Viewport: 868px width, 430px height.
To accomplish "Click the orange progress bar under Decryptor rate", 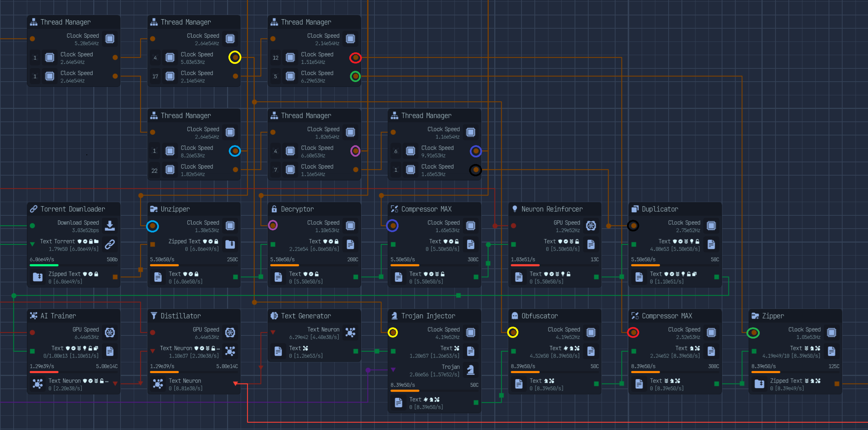I will [x=284, y=265].
